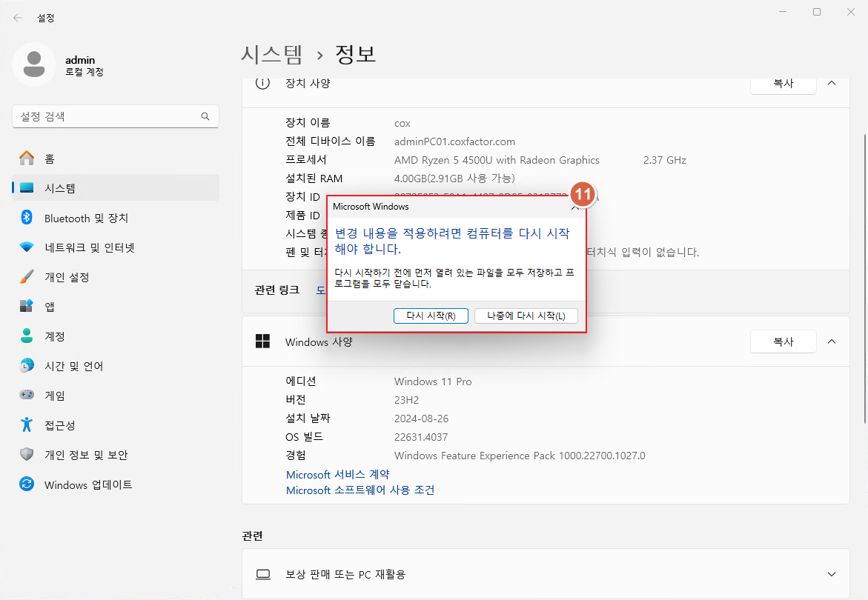Click the 2.37 GHz processor speed

(664, 160)
